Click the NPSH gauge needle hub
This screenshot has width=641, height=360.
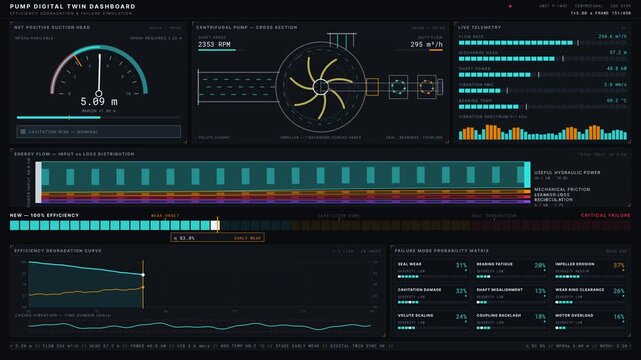pos(99,93)
